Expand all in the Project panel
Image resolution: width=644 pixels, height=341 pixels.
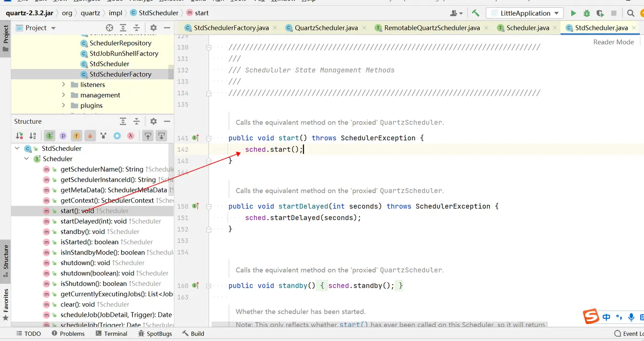(x=123, y=28)
